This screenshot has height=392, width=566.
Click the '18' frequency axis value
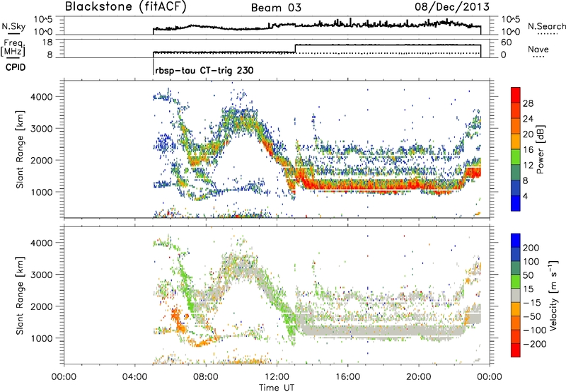point(47,42)
